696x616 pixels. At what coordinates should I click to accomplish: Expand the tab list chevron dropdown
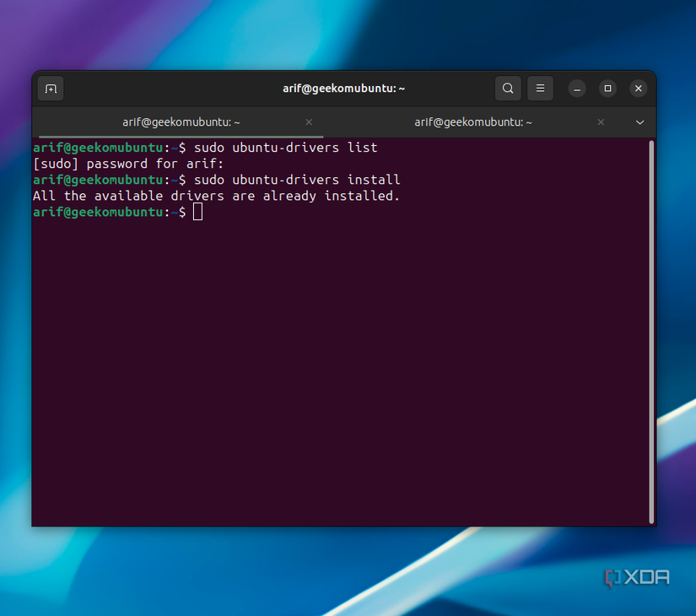[x=639, y=122]
